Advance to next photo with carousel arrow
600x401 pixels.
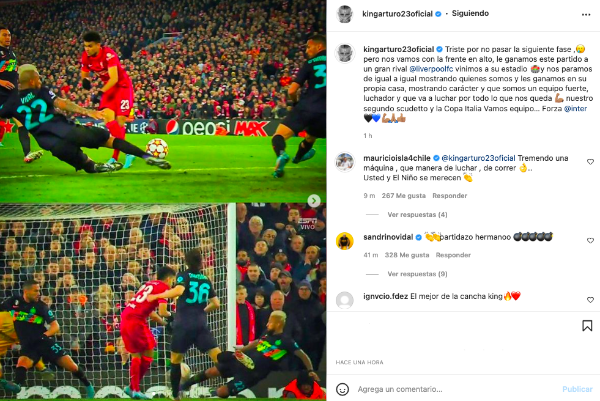[x=314, y=200]
